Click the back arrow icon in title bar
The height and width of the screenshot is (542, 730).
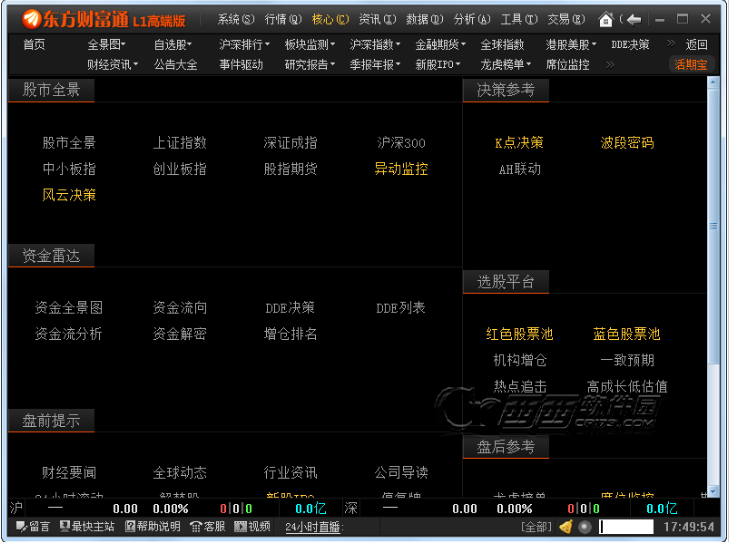(x=634, y=20)
